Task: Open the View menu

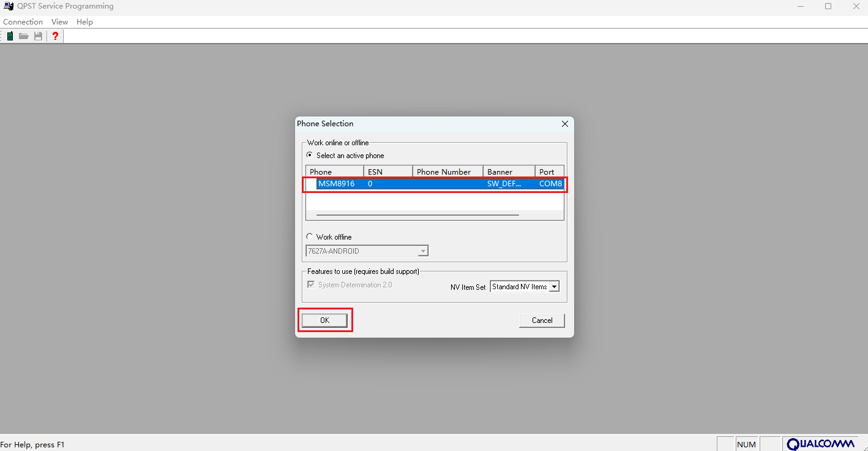Action: click(x=59, y=22)
